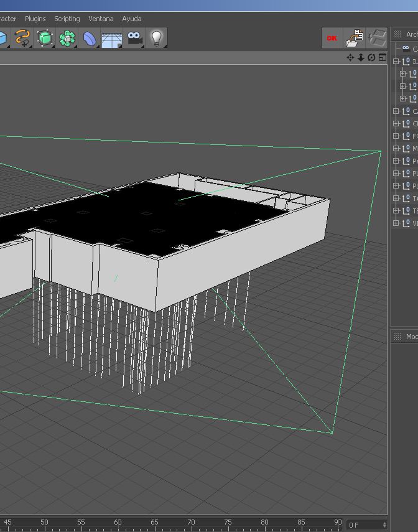
Task: Click the red OK toolbar icon
Action: 332,38
